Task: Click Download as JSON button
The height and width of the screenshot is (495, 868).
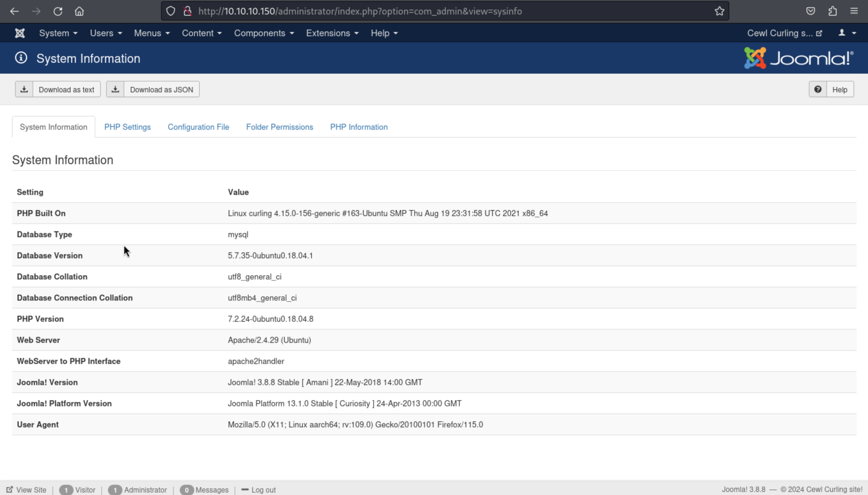Action: tap(153, 89)
